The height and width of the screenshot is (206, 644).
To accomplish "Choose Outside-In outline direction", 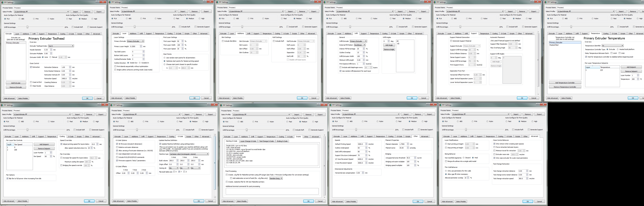I will click(x=140, y=63).
